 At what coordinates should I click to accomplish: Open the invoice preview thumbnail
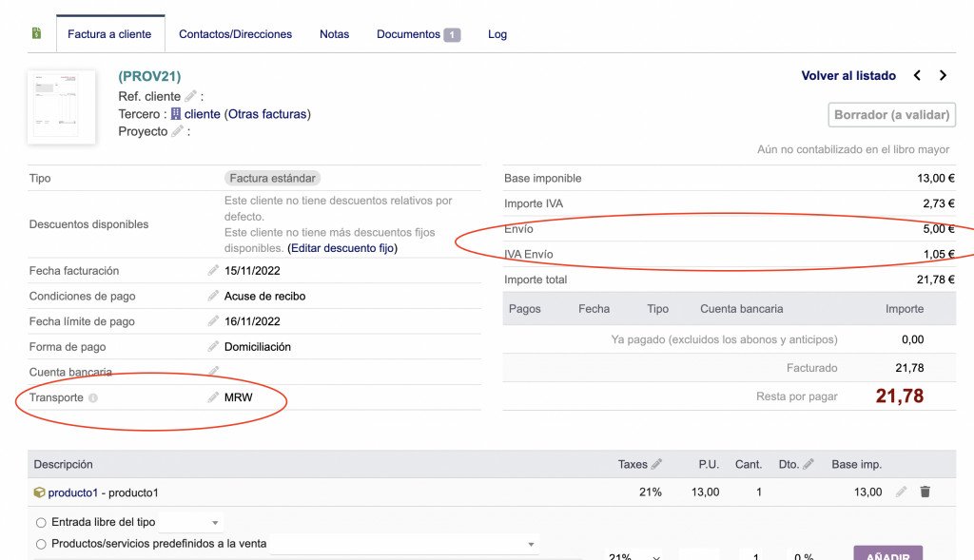[62, 105]
